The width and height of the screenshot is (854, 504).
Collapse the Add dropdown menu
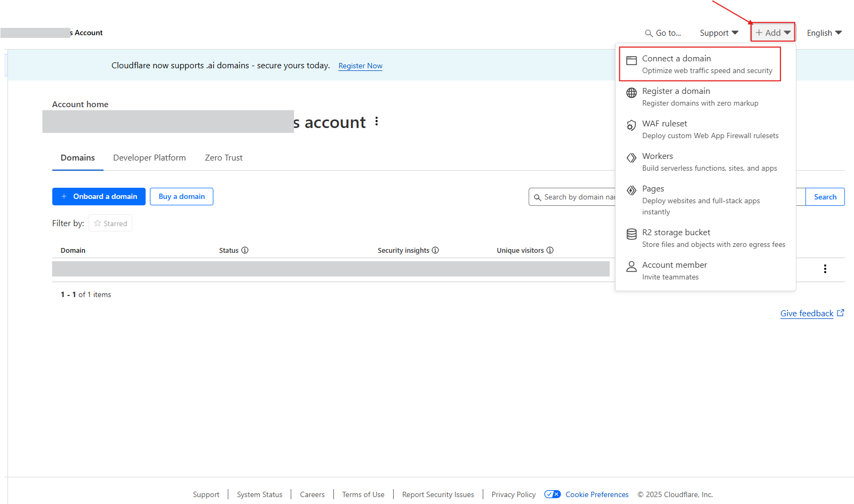pyautogui.click(x=773, y=33)
